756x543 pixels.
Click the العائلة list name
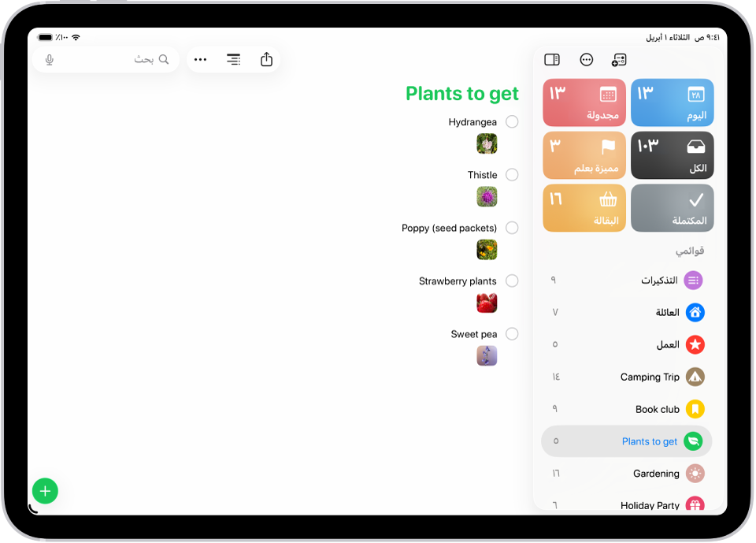click(667, 312)
